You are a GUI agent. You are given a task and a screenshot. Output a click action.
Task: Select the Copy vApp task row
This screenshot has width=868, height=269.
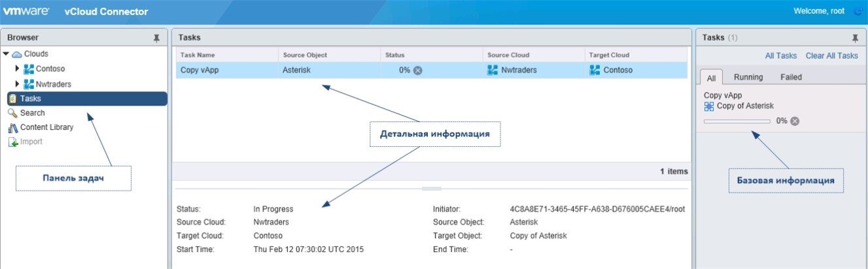tap(432, 70)
